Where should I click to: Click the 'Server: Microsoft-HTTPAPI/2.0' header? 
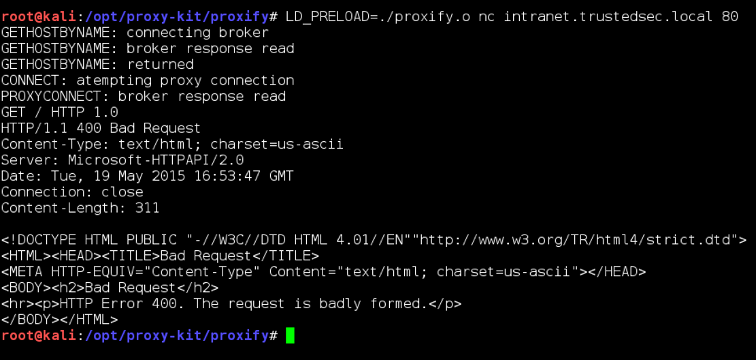[x=122, y=160]
